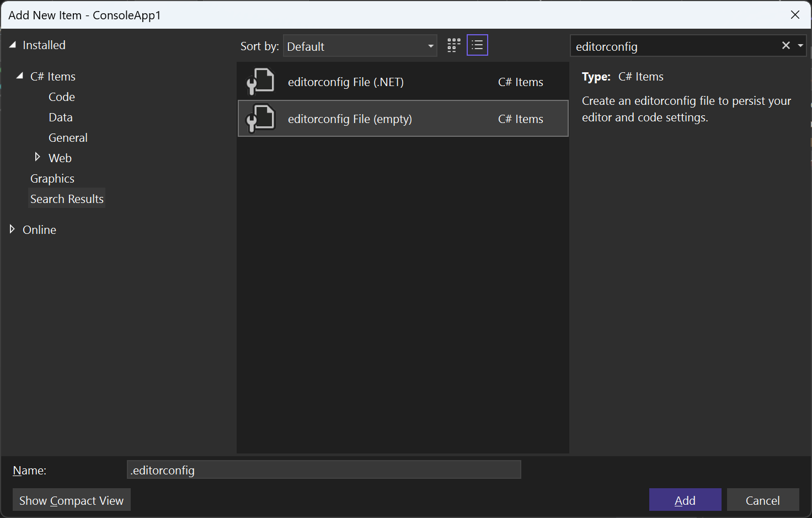Switch to Small Icons list view
Image resolution: width=812 pixels, height=518 pixels.
tap(477, 45)
